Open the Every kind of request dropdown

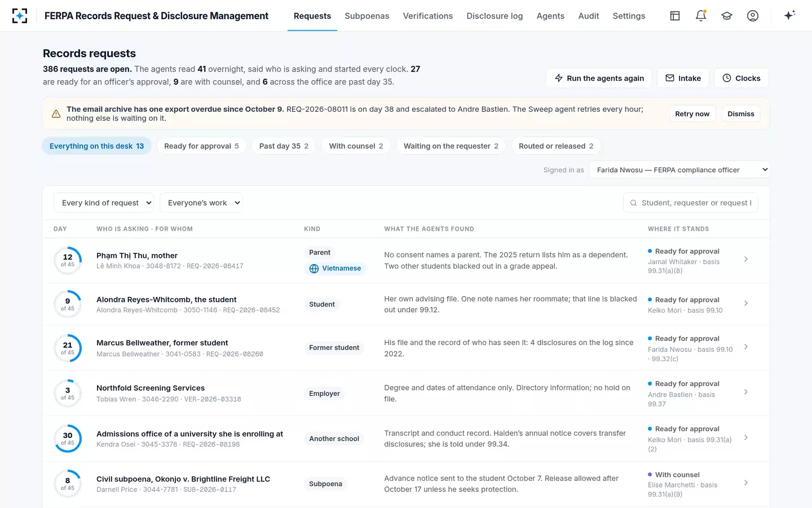click(x=103, y=203)
